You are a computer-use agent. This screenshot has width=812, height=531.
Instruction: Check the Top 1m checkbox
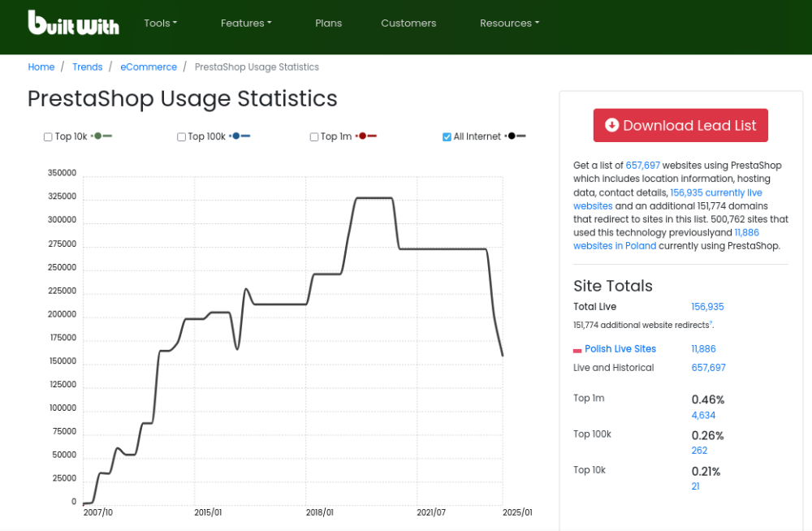click(314, 137)
